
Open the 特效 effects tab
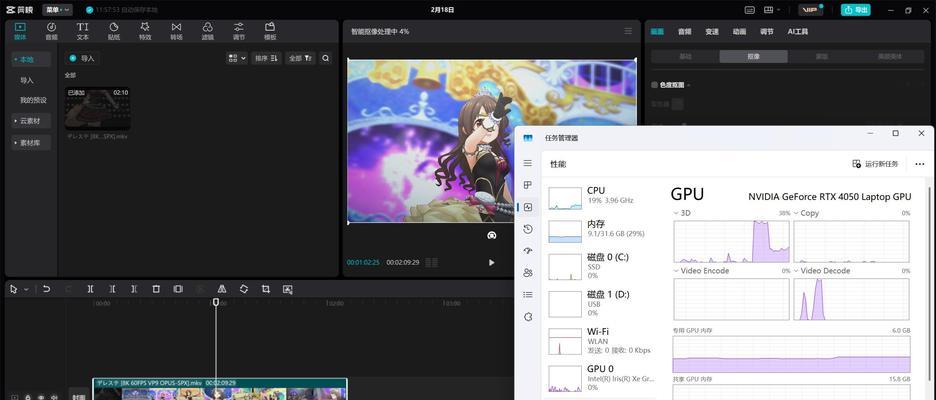point(145,31)
